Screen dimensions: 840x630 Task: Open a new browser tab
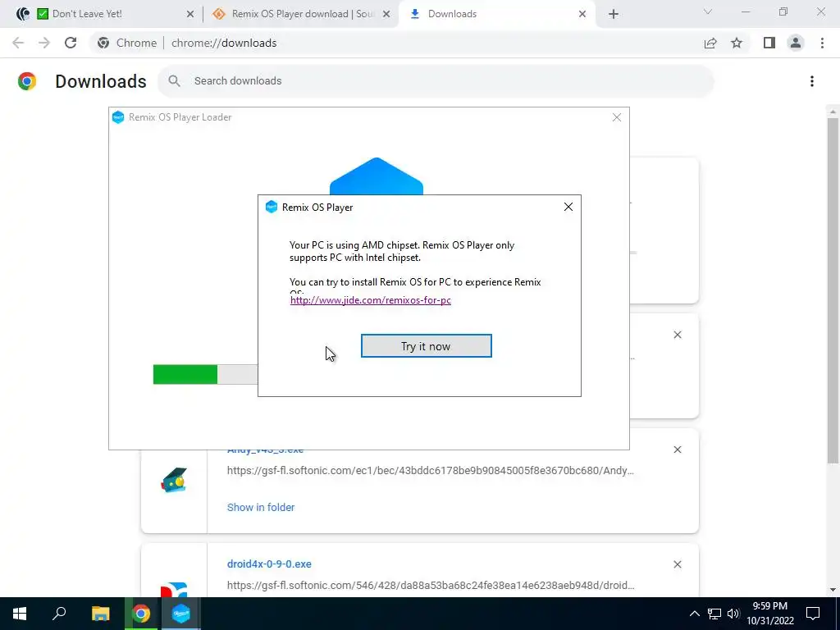(614, 15)
